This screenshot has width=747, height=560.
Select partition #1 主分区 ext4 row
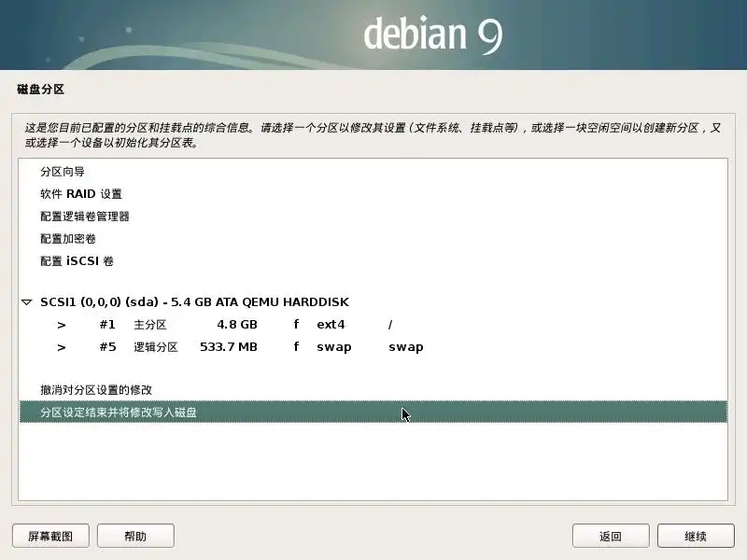pyautogui.click(x=373, y=324)
